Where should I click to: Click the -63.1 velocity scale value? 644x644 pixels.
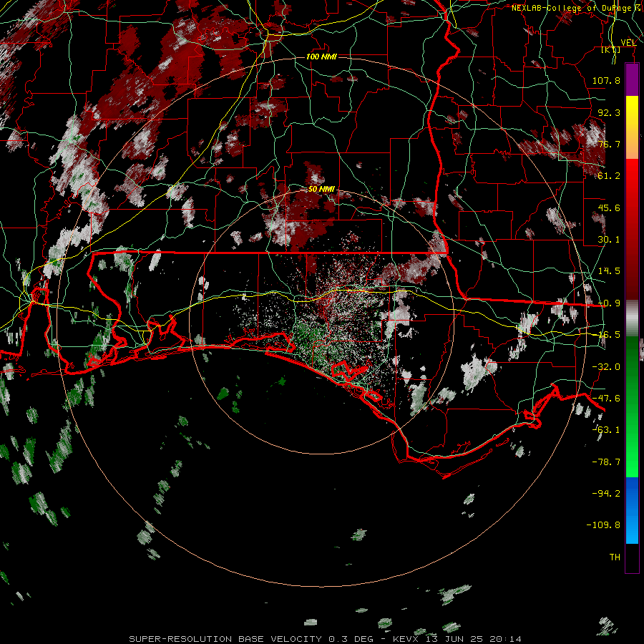click(606, 430)
